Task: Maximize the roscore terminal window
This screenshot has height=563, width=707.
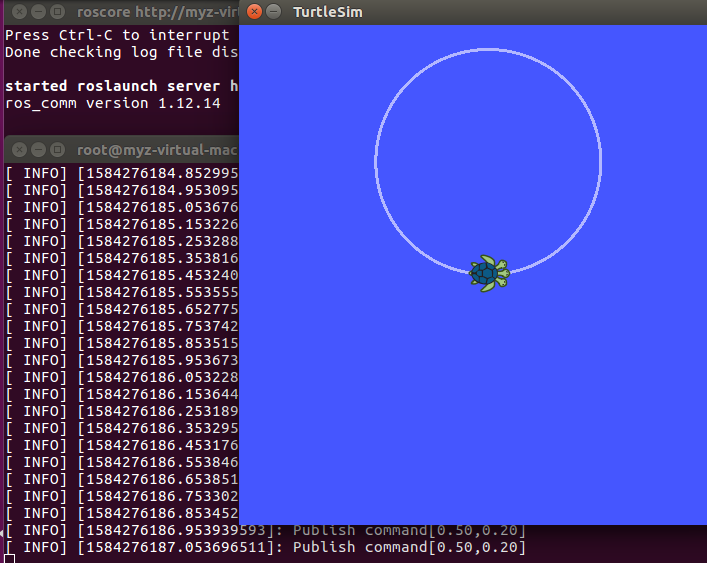Action: point(57,12)
